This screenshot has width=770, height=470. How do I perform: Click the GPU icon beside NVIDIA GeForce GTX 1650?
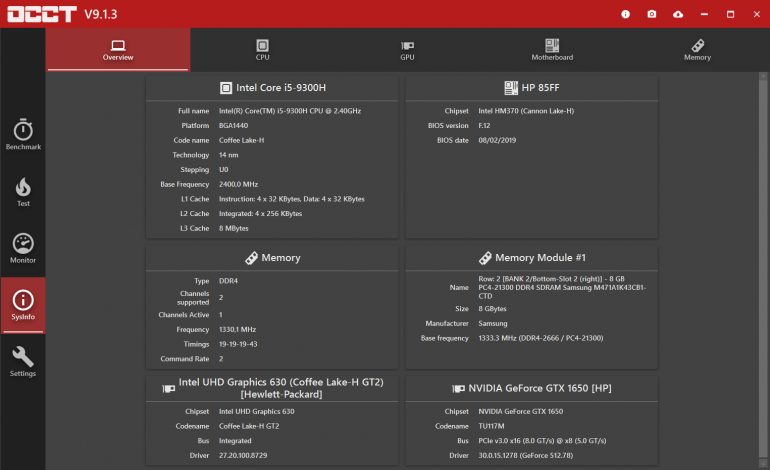(458, 388)
